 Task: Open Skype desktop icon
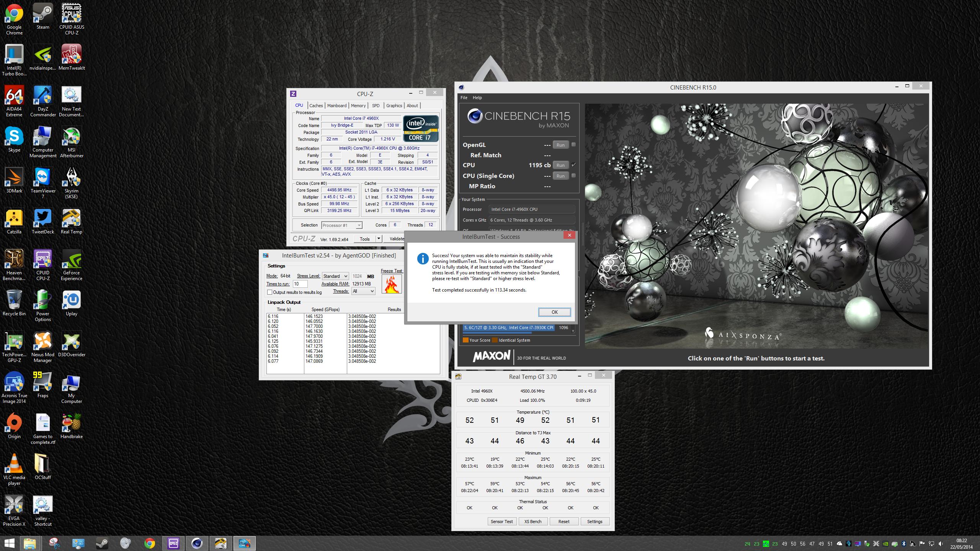(x=14, y=140)
